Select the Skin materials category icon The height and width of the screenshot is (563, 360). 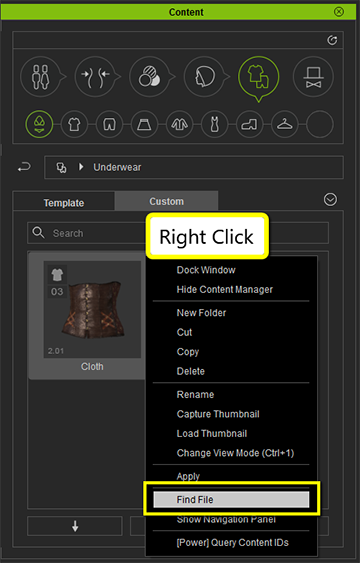pos(149,76)
